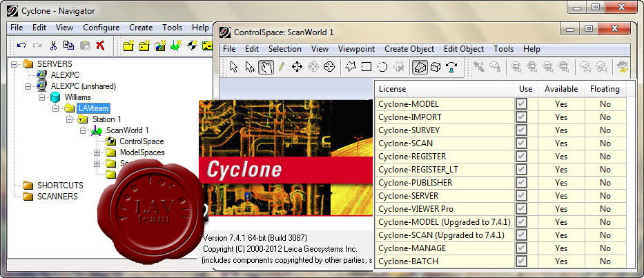Image resolution: width=644 pixels, height=278 pixels.
Task: Click the Williams database cylinder icon
Action: pyautogui.click(x=55, y=97)
